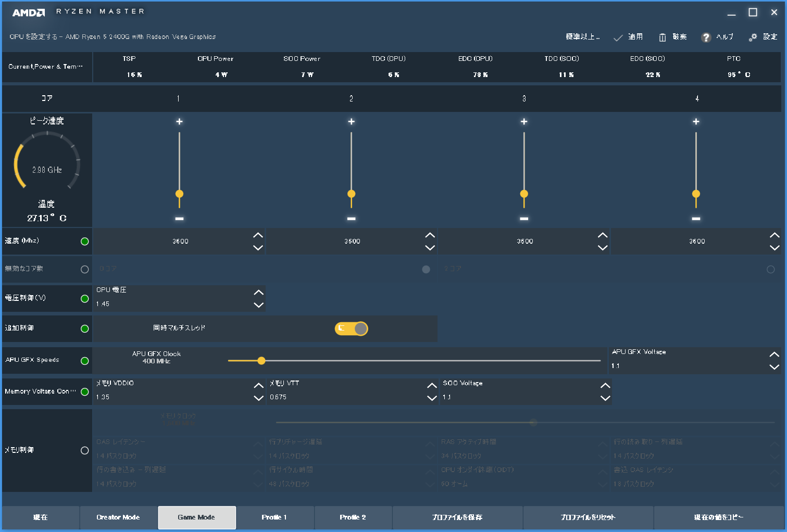Raise CPU voltage with up arrow
The image size is (787, 532).
[x=258, y=293]
